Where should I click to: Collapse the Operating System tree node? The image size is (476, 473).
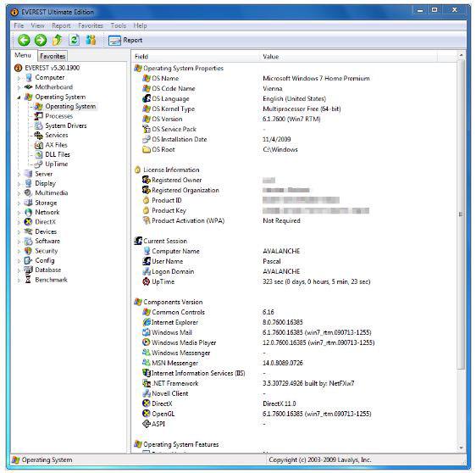click(x=19, y=97)
